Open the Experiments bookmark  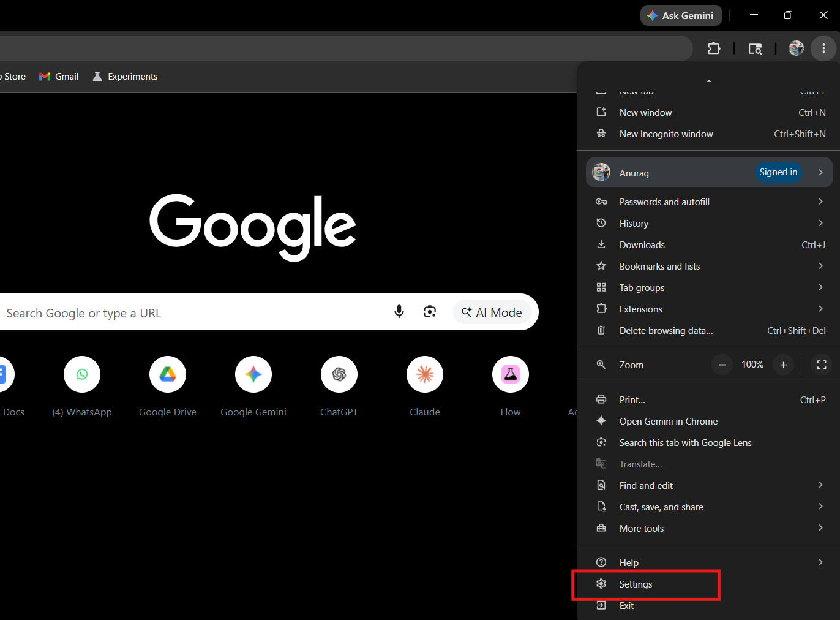(x=125, y=77)
